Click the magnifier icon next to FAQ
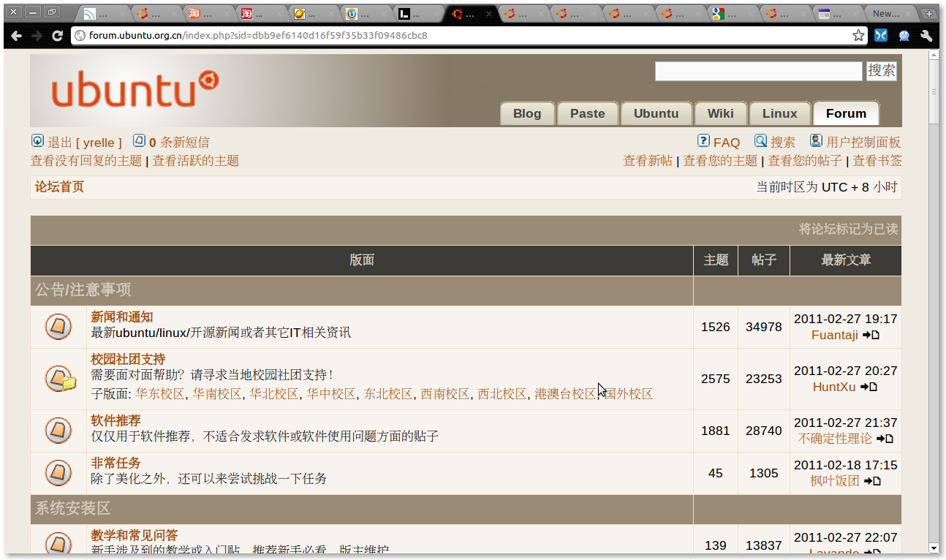946x560 pixels. pos(760,140)
